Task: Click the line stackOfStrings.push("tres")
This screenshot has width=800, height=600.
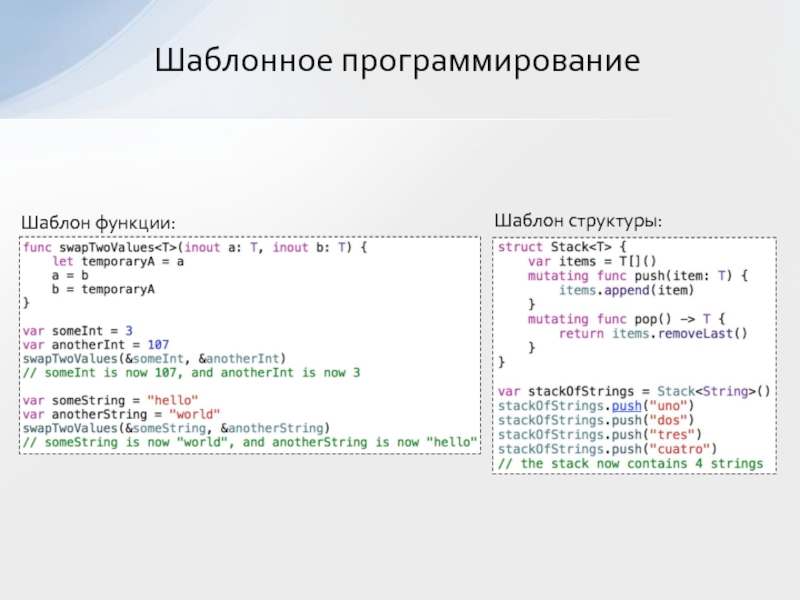Action: click(x=600, y=435)
